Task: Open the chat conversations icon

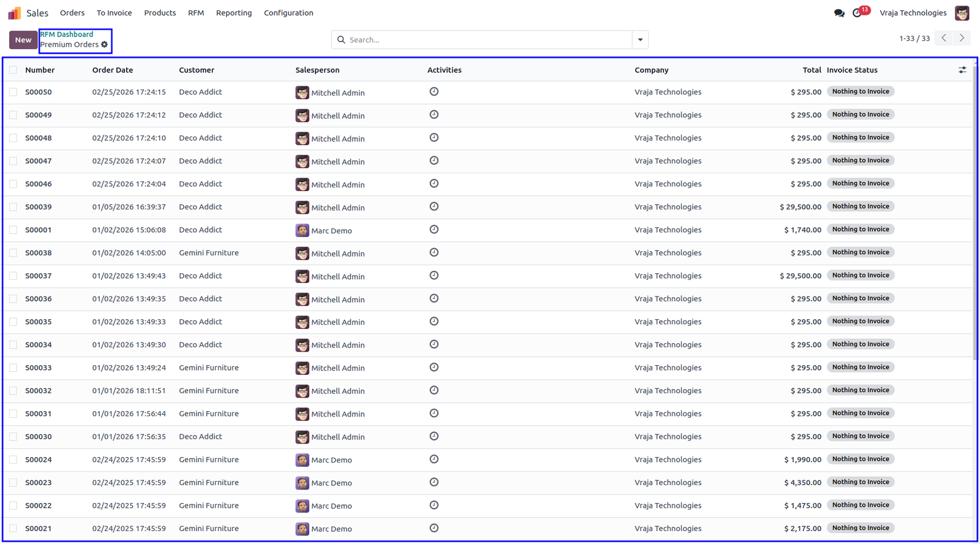Action: pyautogui.click(x=839, y=13)
